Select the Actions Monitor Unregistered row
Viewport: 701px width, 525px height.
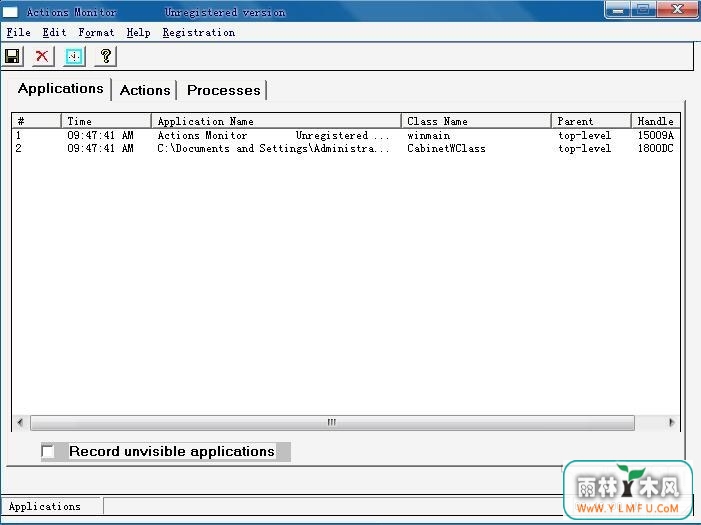click(x=346, y=135)
